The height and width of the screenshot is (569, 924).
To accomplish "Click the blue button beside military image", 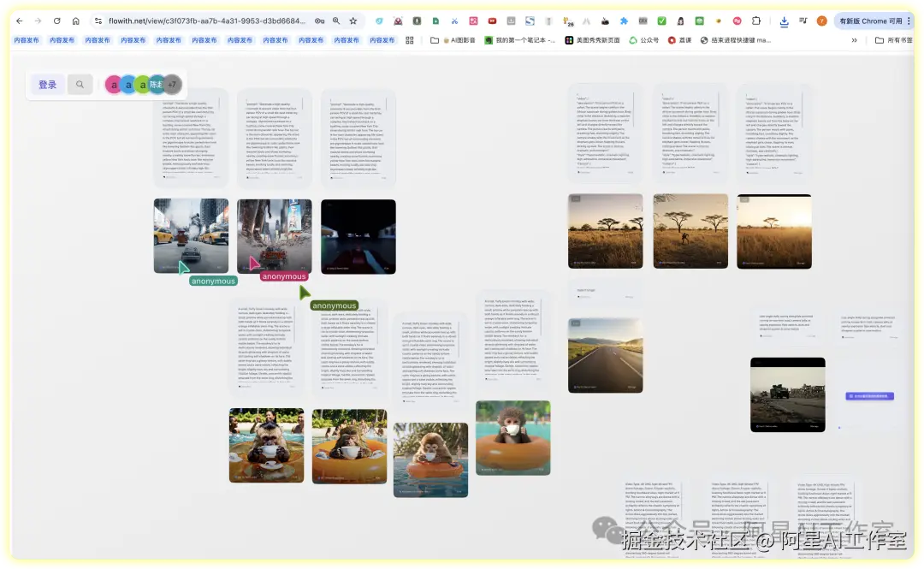I will pyautogui.click(x=870, y=396).
